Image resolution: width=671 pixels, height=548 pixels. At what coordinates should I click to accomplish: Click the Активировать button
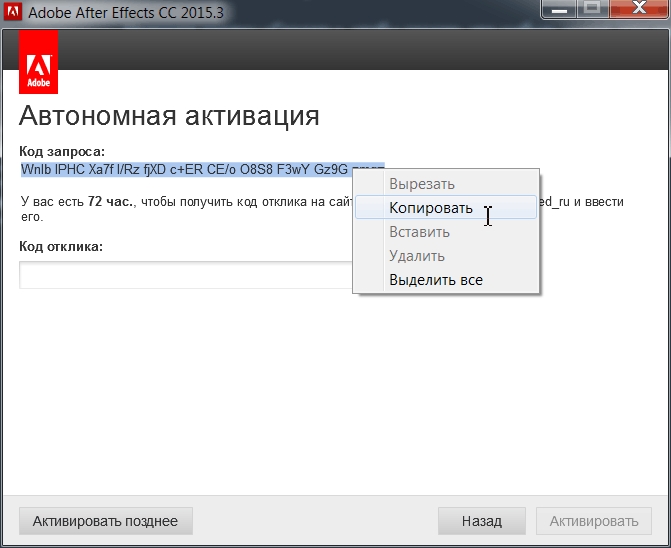594,521
